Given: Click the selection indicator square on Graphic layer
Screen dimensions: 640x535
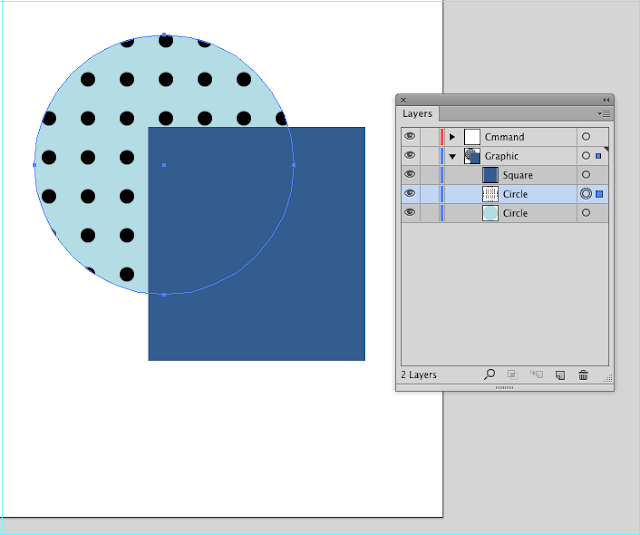Looking at the screenshot, I should (598, 156).
